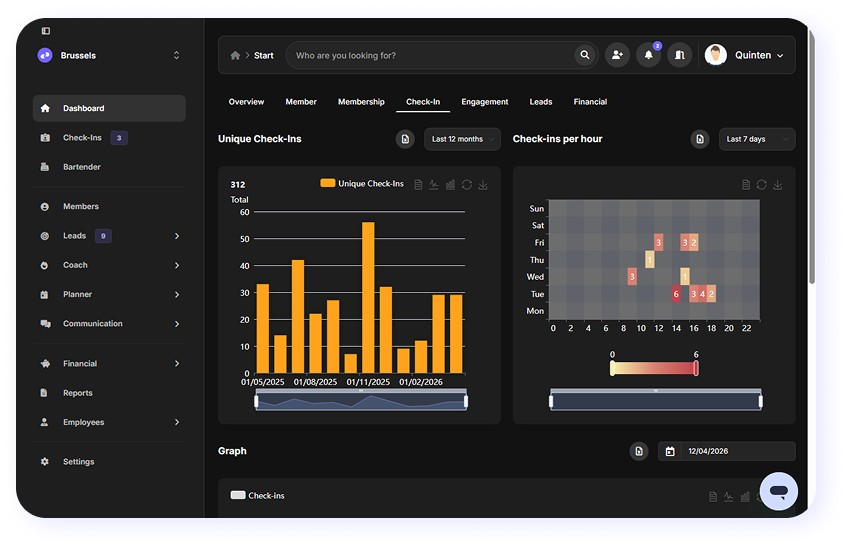
Task: Export Unique Check-Ins report via file icon
Action: 405,139
